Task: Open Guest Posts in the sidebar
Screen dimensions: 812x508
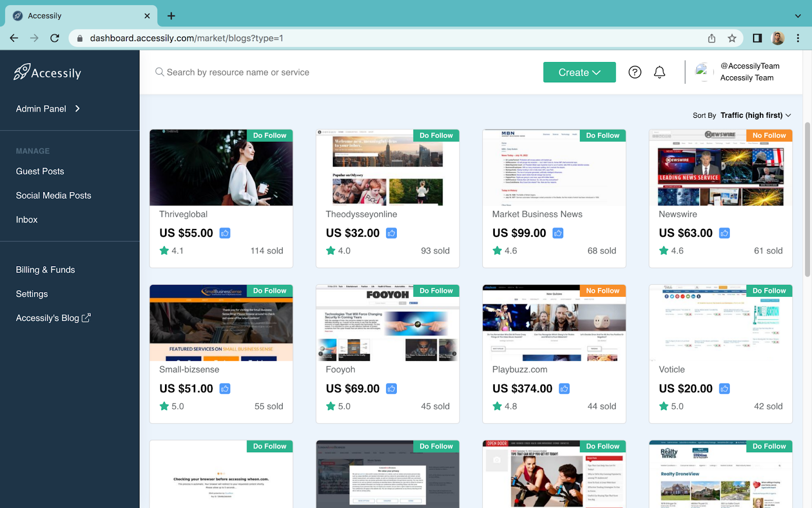Action: tap(40, 171)
